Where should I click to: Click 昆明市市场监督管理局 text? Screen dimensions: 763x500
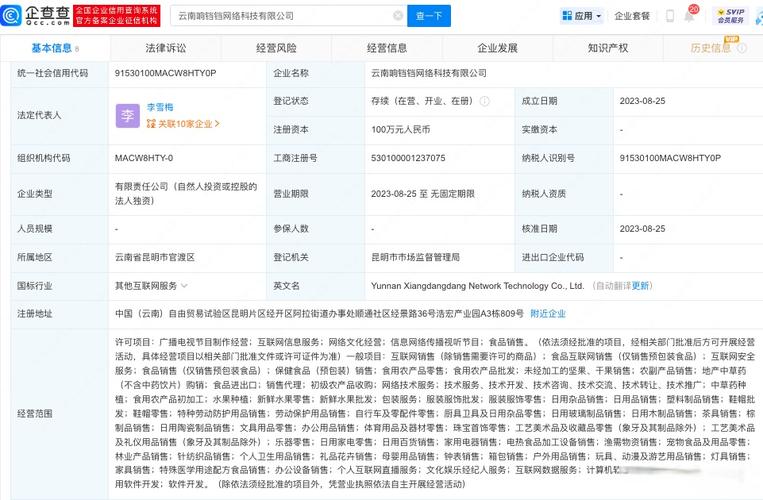click(415, 257)
